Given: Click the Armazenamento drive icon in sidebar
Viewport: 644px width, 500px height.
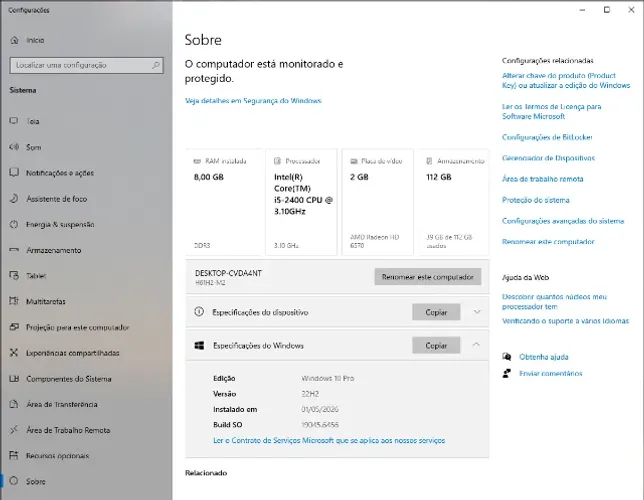Looking at the screenshot, I should point(14,250).
